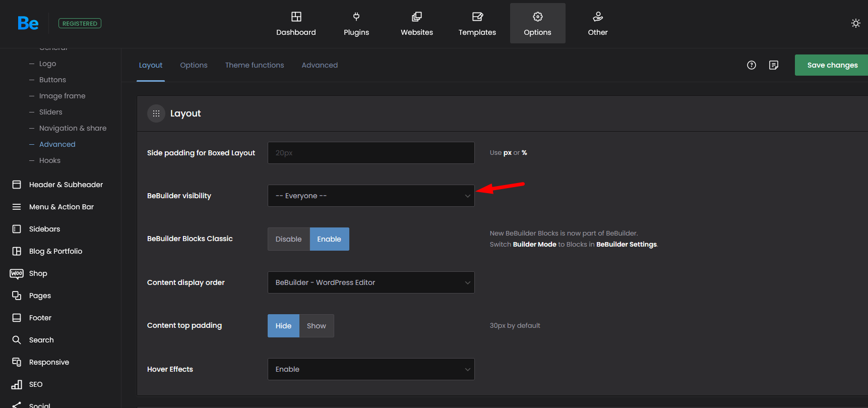
Task: Switch to the Theme functions tab
Action: [255, 65]
